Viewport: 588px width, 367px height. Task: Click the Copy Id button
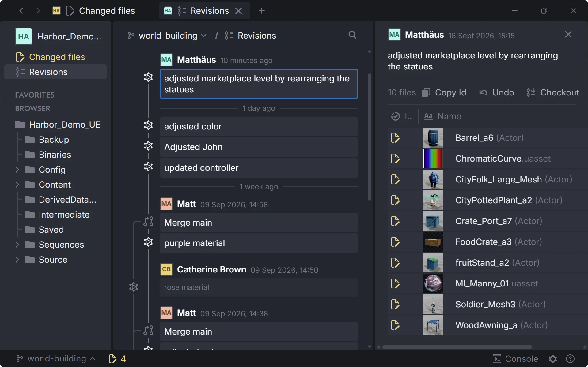pos(444,92)
